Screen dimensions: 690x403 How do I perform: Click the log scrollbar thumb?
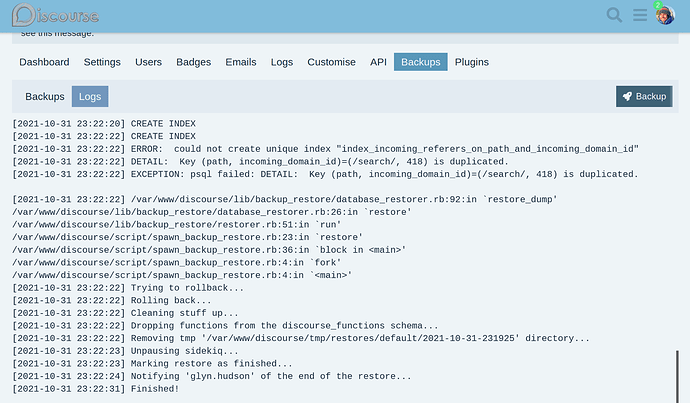[x=677, y=377]
